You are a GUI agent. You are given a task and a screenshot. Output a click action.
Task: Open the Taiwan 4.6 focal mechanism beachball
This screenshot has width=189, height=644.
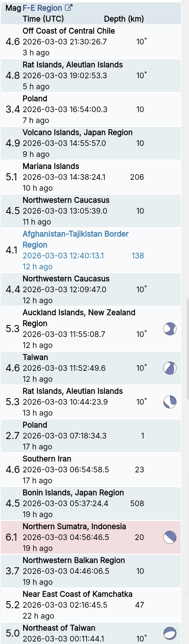(x=170, y=368)
